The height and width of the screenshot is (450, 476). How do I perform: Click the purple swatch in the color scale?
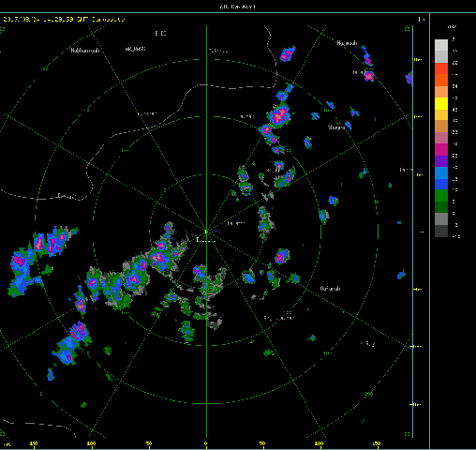[441, 161]
